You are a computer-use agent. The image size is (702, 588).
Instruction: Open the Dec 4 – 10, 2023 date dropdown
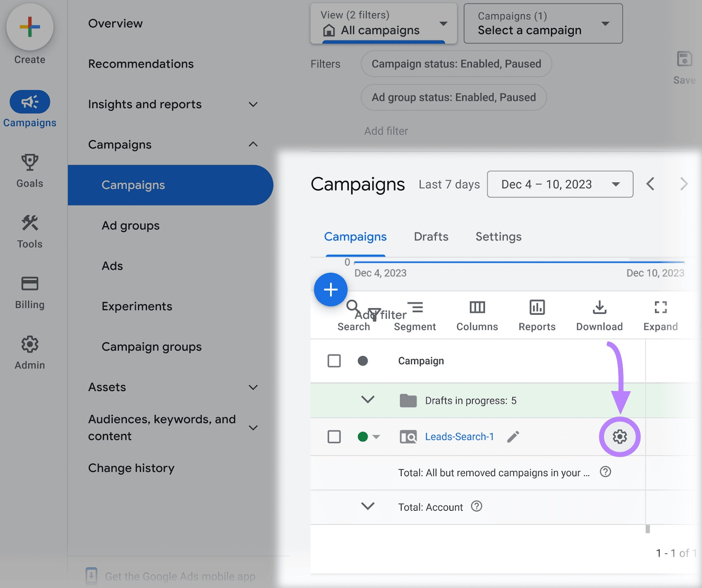click(560, 184)
